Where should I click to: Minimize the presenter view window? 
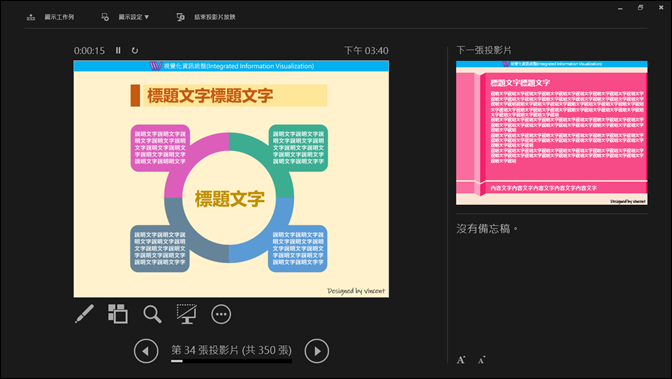[x=620, y=8]
